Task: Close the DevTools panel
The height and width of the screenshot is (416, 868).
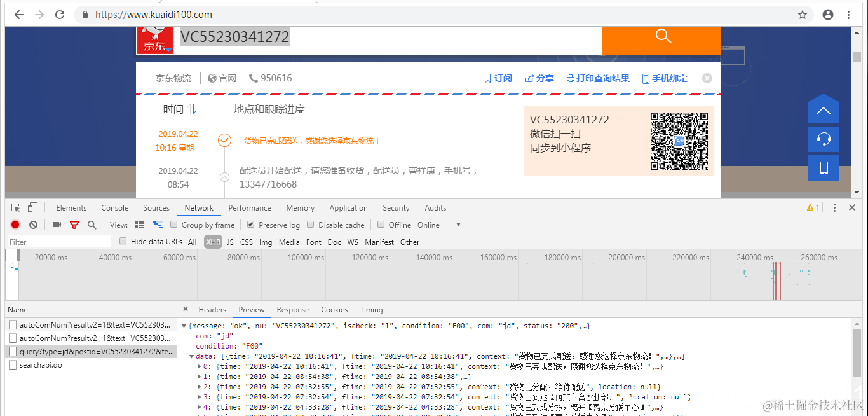Action: pyautogui.click(x=853, y=208)
